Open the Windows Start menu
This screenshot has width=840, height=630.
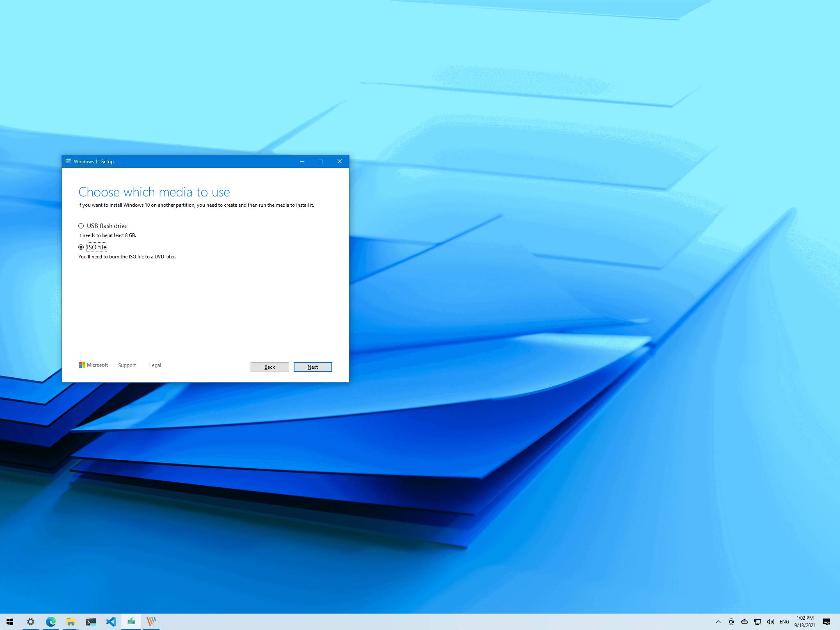[9, 621]
